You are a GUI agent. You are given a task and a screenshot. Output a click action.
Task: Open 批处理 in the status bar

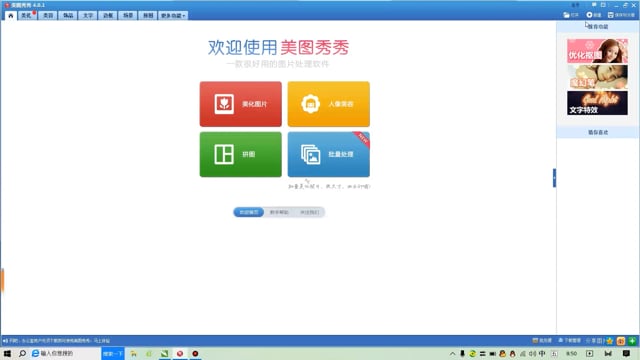point(542,340)
